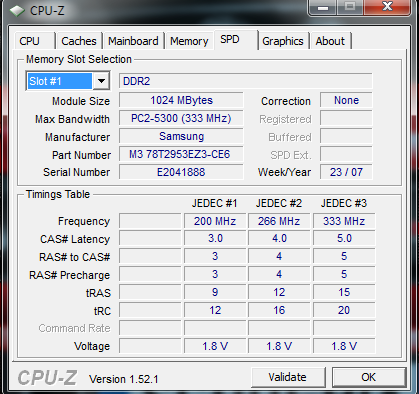Click CAS# Latency value 5.0
Screen dimensions: 419x394
[344, 239]
